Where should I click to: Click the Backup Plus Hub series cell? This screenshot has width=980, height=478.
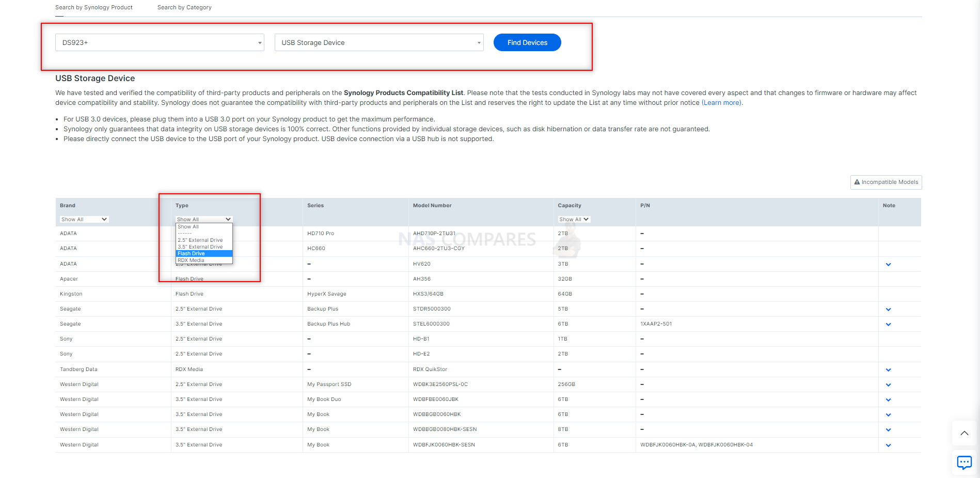(328, 324)
